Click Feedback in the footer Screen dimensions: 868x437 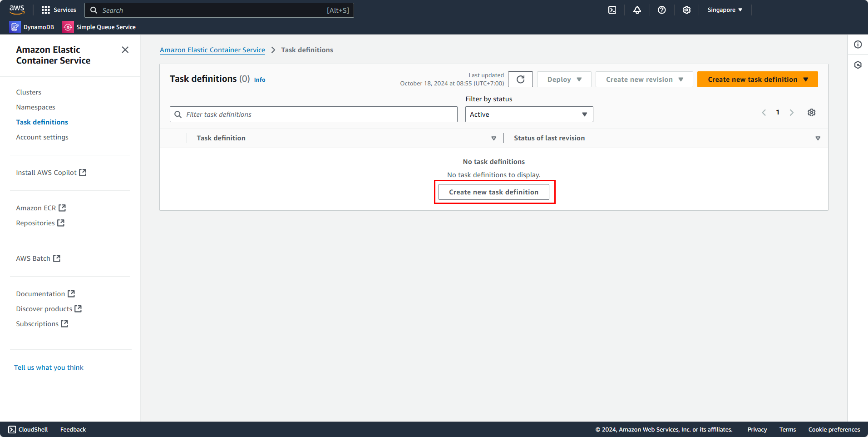tap(73, 430)
